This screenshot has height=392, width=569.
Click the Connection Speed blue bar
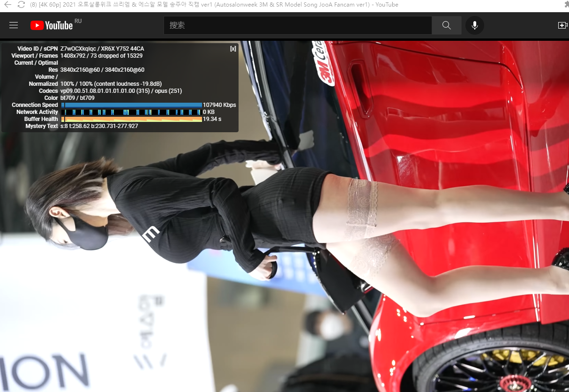coord(132,105)
